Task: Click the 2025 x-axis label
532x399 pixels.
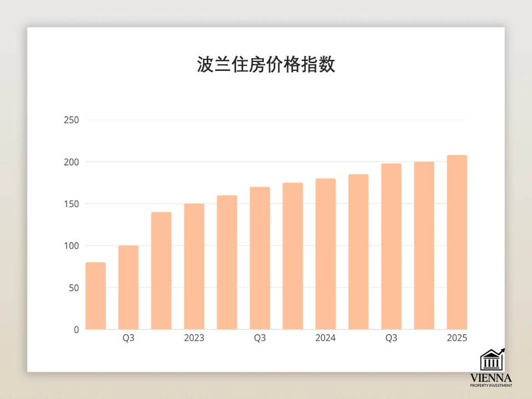Action: 457,337
